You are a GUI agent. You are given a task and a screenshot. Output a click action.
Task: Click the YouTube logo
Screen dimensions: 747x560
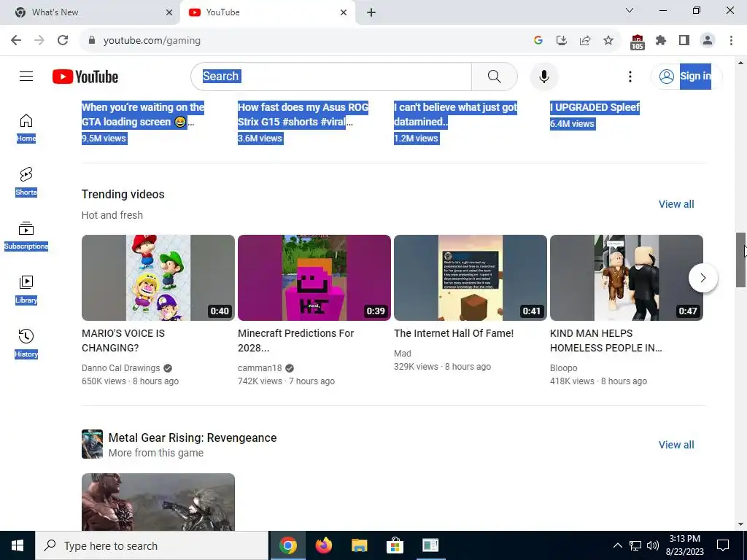[x=85, y=77]
